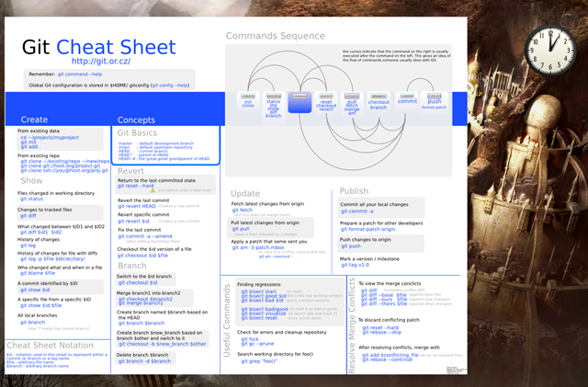Click the 'Git Basics' heading
The height and width of the screenshot is (387, 588).
click(137, 133)
